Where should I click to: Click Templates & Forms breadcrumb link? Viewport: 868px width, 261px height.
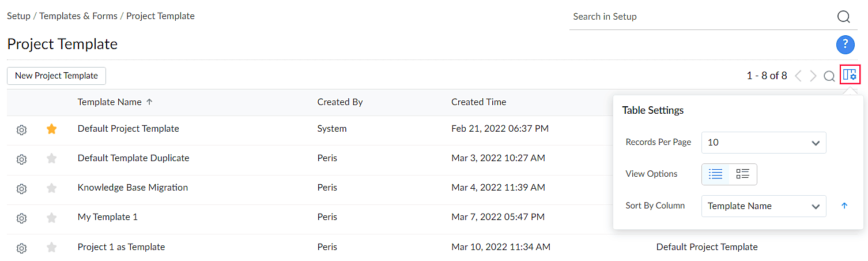tap(80, 16)
